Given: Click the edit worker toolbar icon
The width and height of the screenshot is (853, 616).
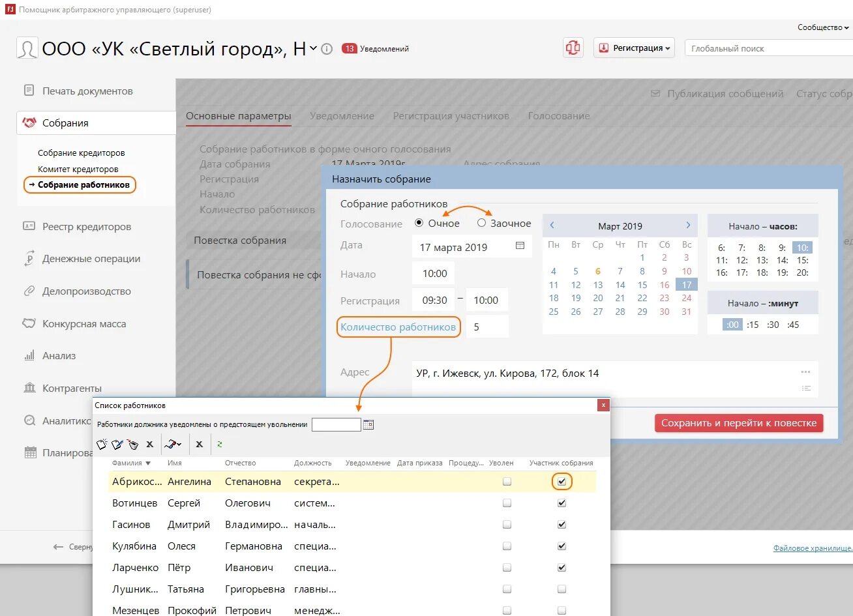Looking at the screenshot, I should (117, 444).
